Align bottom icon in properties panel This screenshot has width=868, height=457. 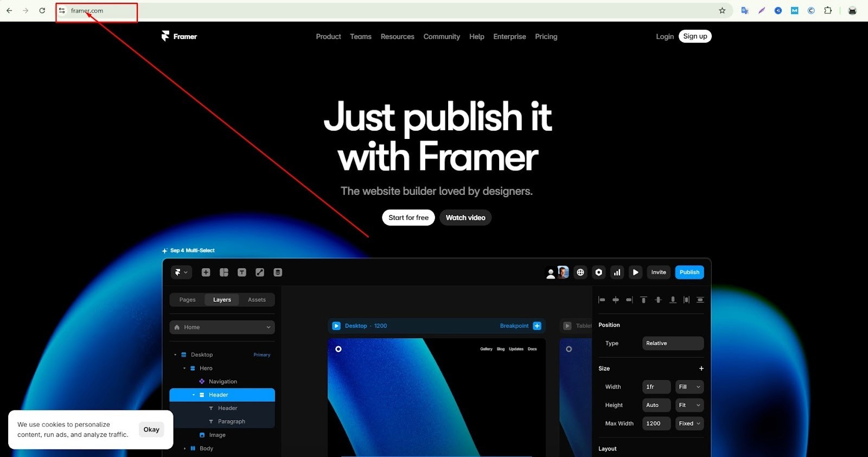673,300
